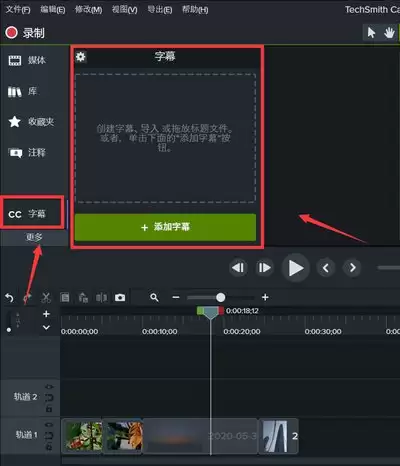
Task: Toggle the lock on 轨道 1
Action: click(49, 447)
